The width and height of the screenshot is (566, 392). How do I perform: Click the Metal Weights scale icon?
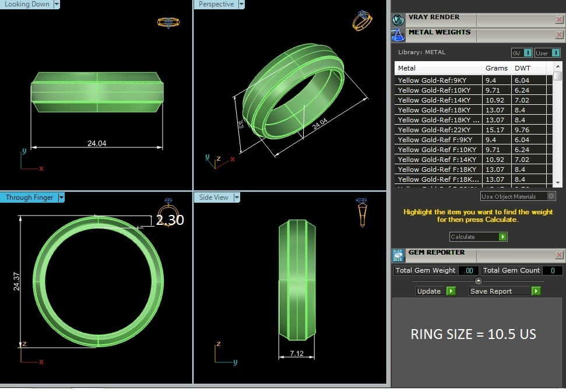398,36
